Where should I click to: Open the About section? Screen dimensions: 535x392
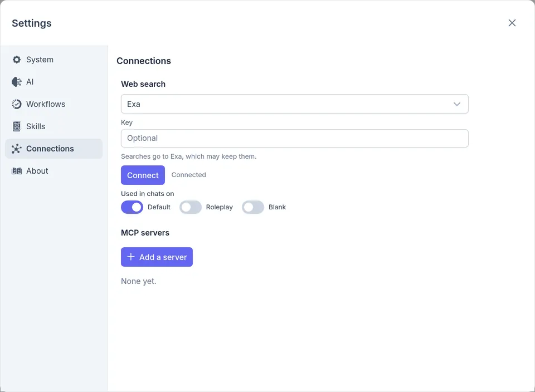click(54, 171)
